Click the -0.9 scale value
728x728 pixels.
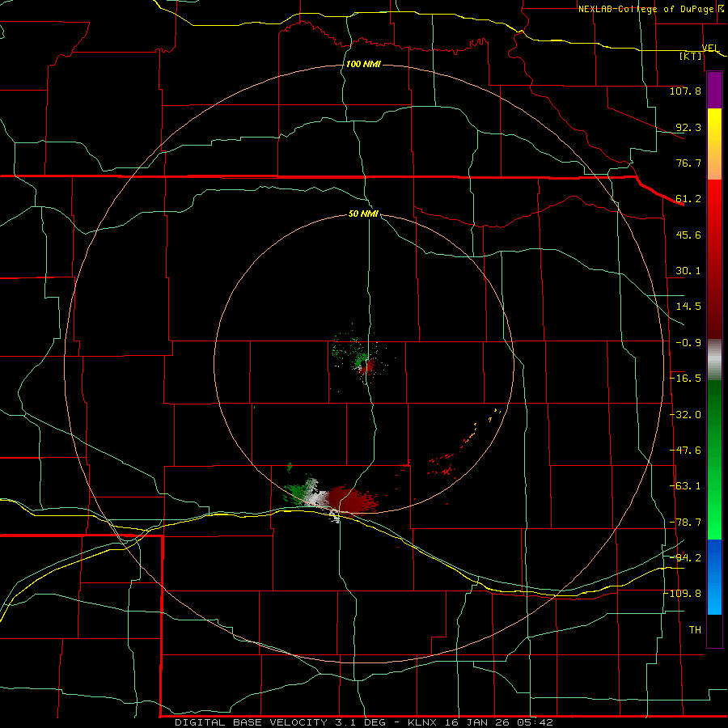click(688, 343)
